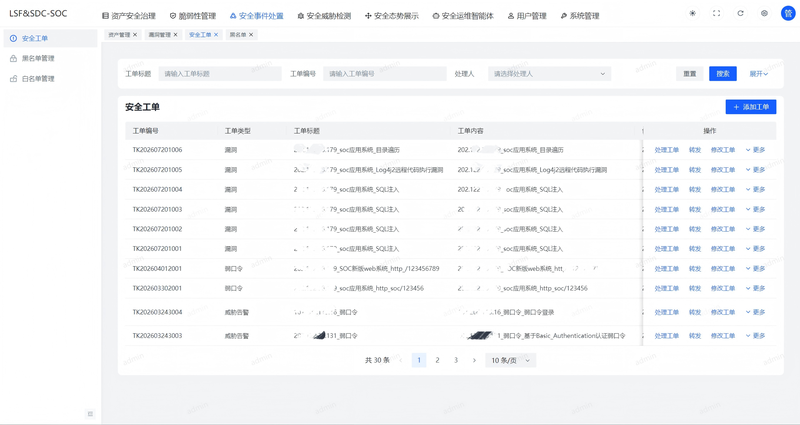Viewport: 800px width, 425px height.
Task: Switch to the 漏洞管理 page tab
Action: 159,35
